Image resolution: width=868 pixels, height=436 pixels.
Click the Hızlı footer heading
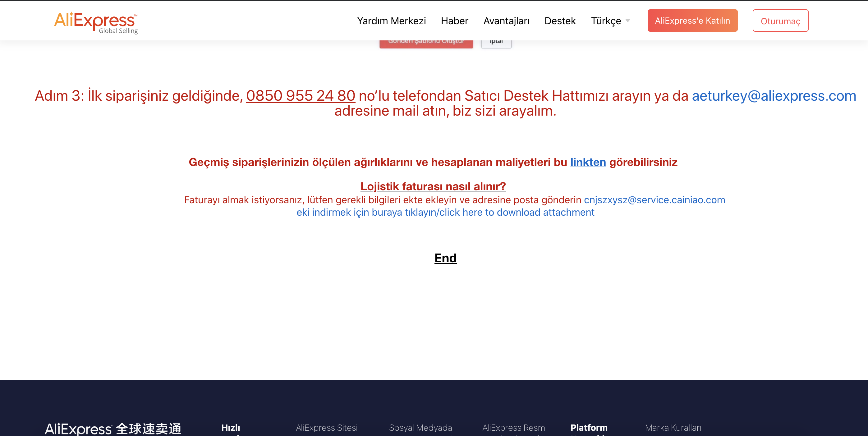point(231,428)
